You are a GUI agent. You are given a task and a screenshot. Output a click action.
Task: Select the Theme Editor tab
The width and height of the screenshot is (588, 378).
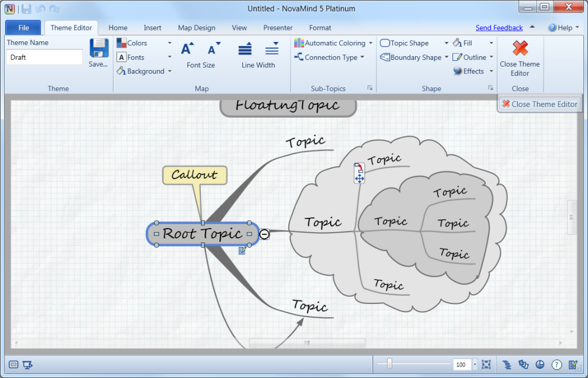click(x=71, y=28)
